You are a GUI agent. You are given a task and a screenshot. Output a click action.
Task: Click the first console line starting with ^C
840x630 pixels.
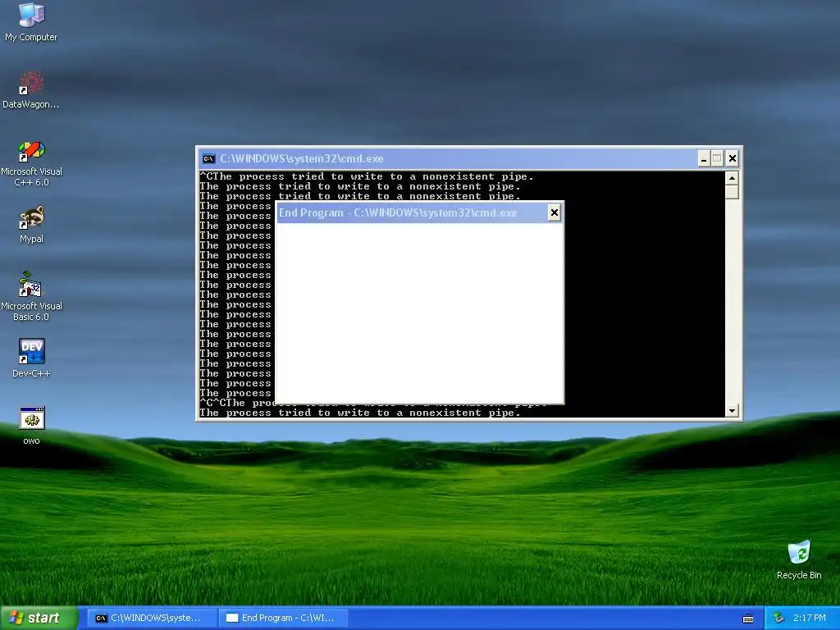pyautogui.click(x=367, y=176)
